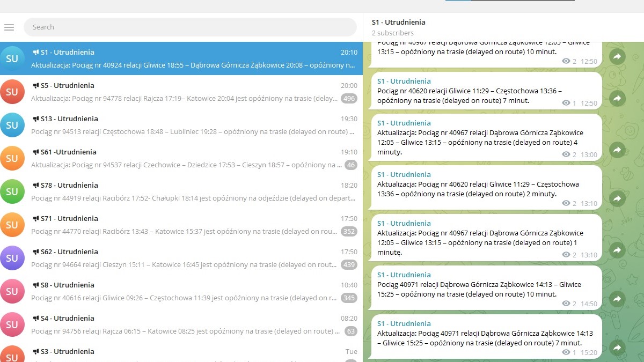The image size is (644, 362).
Task: Select the S78 - Utrudnienia chat
Action: coord(182,191)
